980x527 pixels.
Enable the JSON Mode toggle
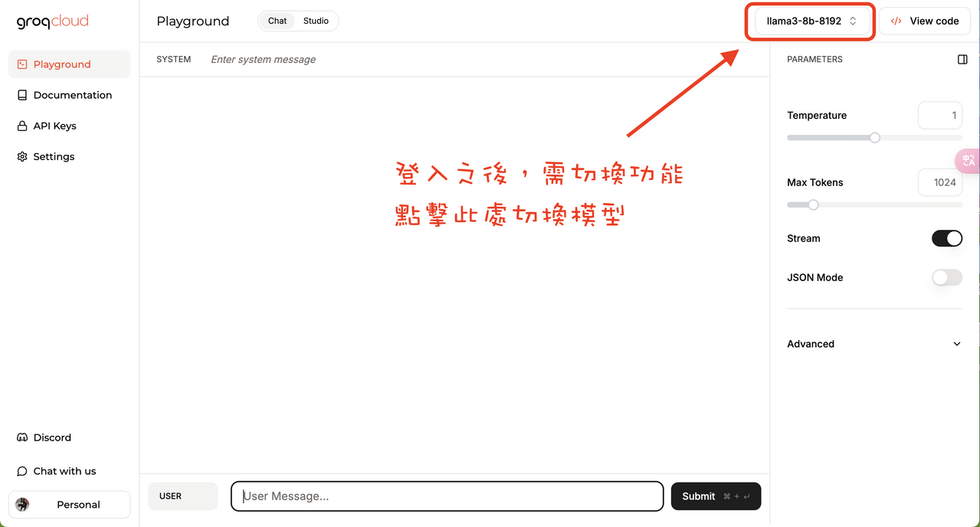(947, 277)
